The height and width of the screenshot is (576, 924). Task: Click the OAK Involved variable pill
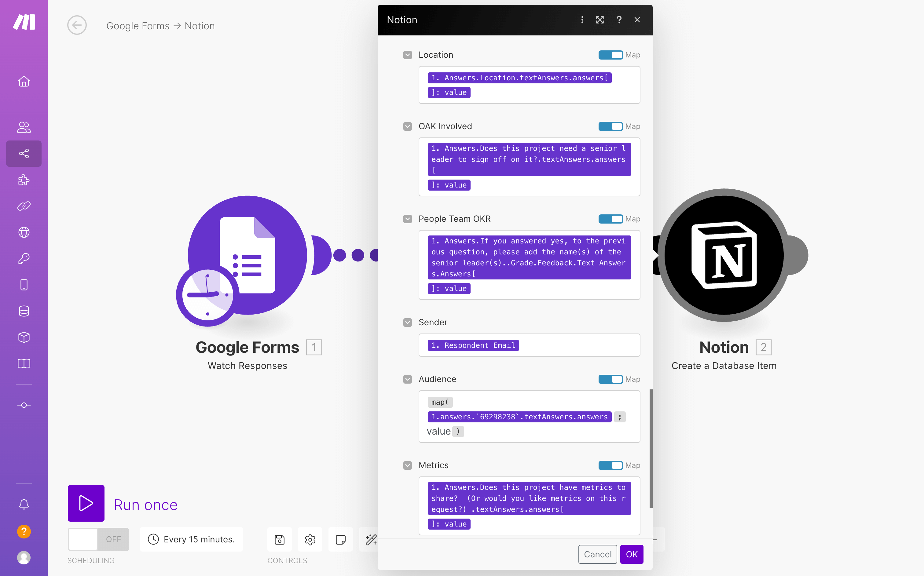click(529, 159)
